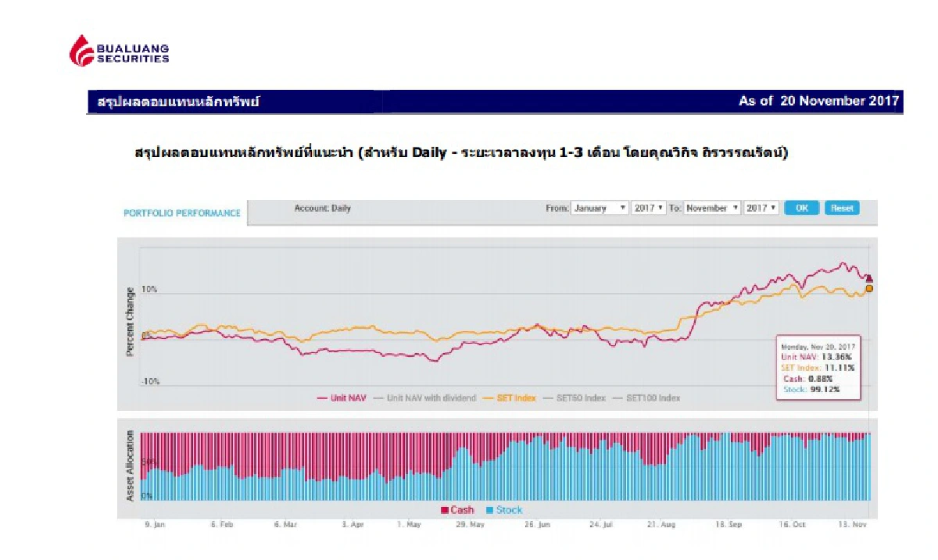
Task: Toggle the SET Index legend series
Action: pos(509,398)
